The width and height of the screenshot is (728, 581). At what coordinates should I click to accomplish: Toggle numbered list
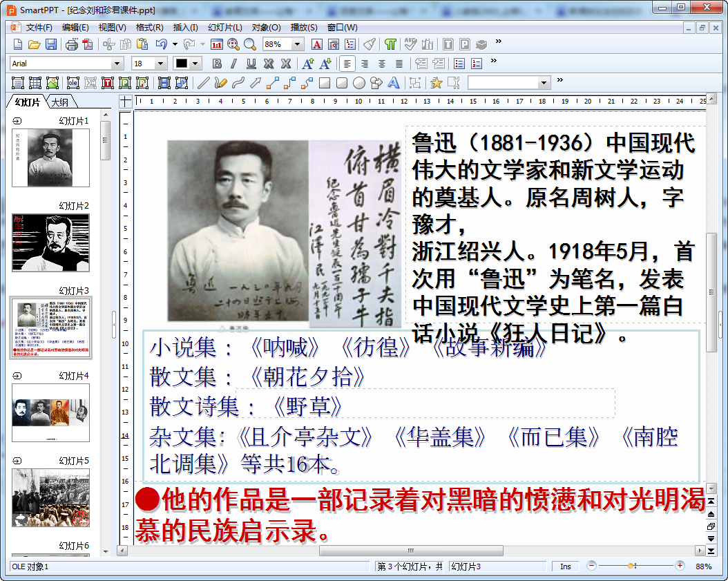click(x=477, y=64)
